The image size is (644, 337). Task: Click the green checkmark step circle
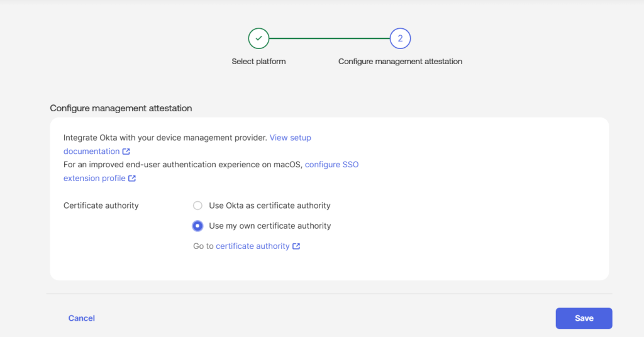(258, 38)
